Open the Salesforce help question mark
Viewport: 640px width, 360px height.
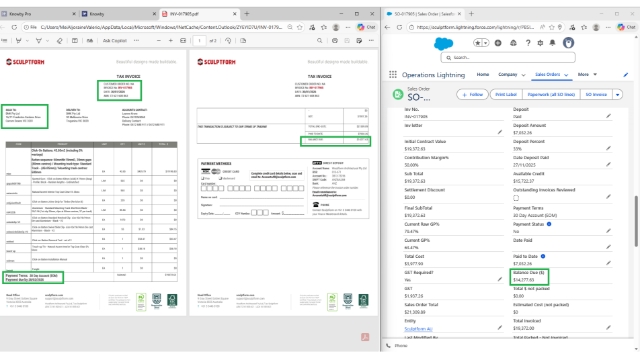[528, 43]
